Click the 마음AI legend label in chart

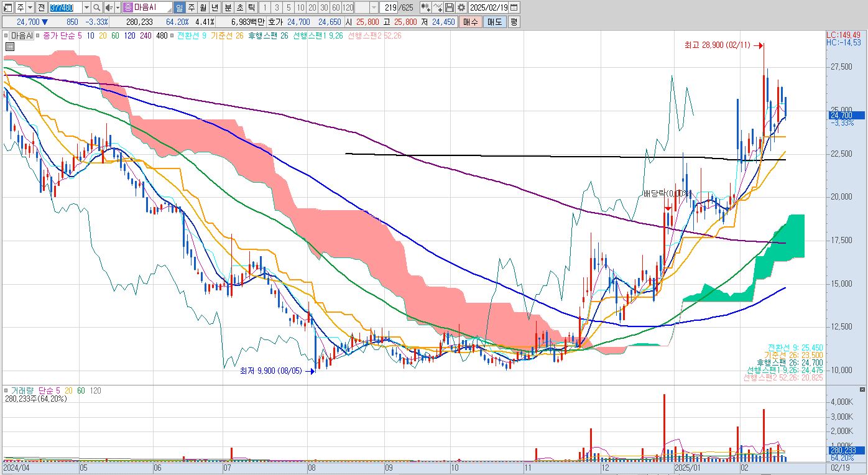[21, 36]
